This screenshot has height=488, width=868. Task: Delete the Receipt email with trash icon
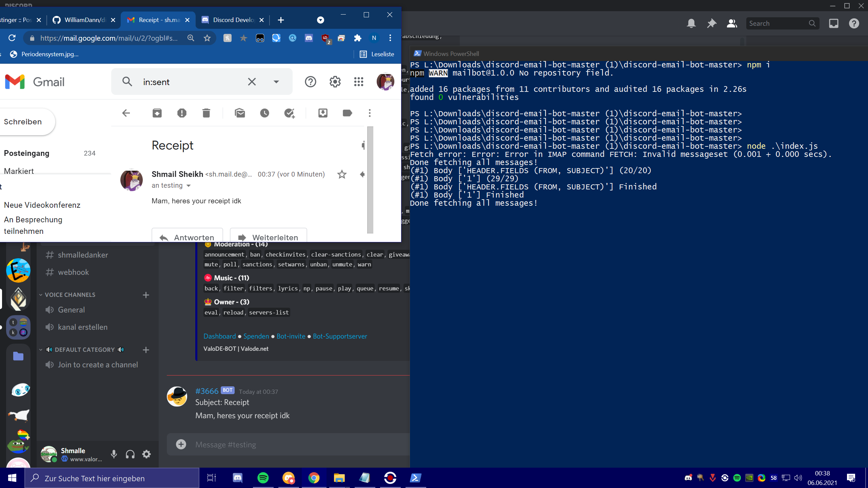(206, 113)
